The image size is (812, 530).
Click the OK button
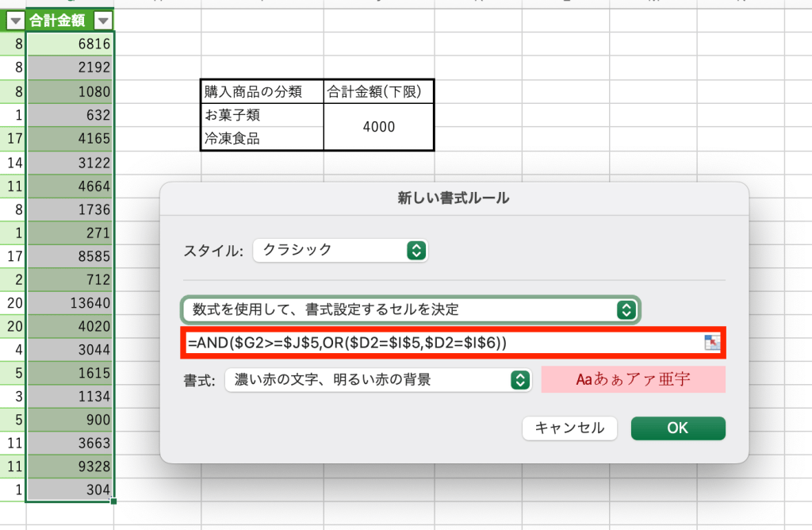[677, 428]
